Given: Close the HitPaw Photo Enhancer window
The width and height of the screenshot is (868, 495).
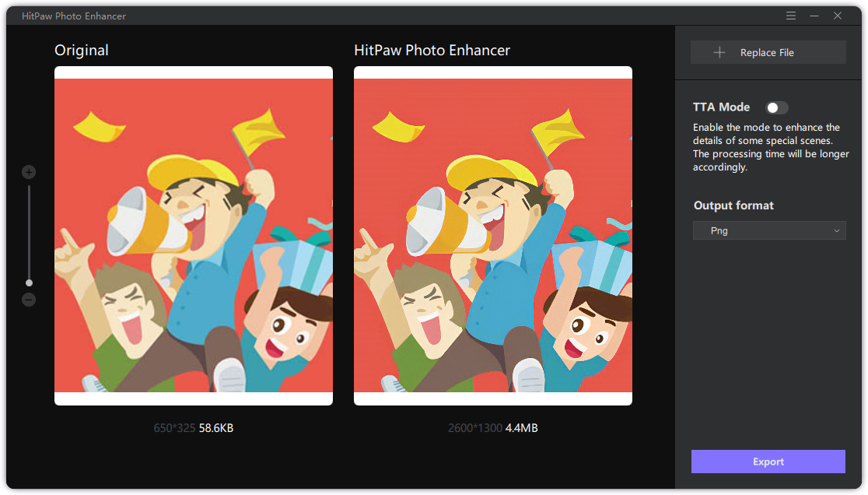Looking at the screenshot, I should click(x=838, y=16).
